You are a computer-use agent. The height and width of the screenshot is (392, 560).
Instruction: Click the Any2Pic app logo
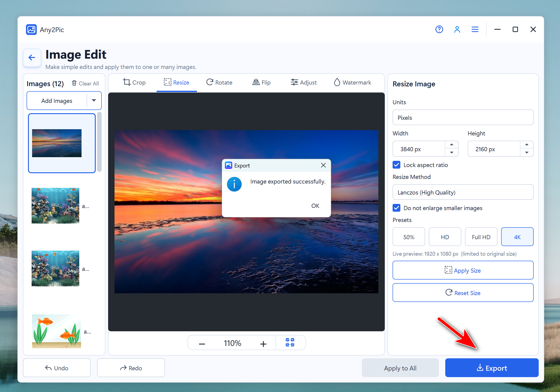click(31, 30)
